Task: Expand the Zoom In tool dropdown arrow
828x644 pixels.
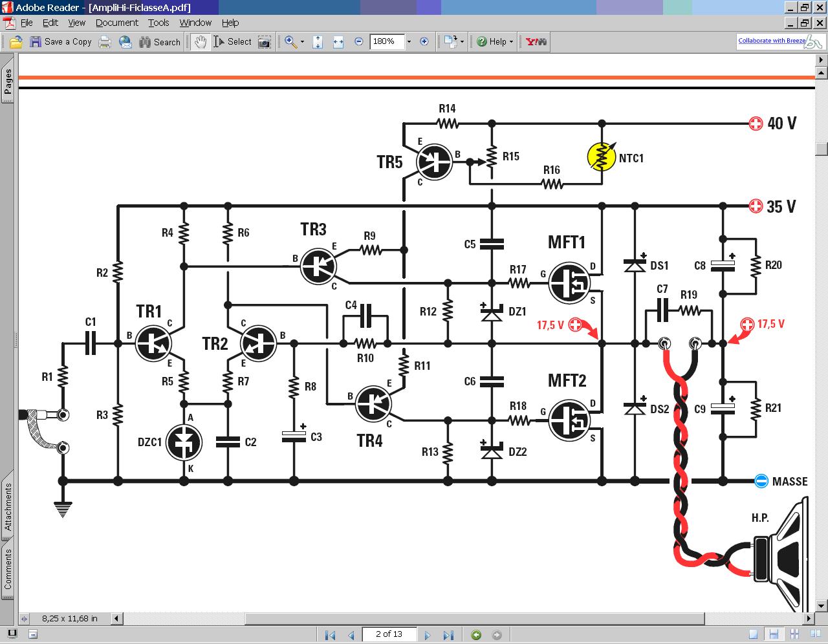Action: pyautogui.click(x=302, y=42)
